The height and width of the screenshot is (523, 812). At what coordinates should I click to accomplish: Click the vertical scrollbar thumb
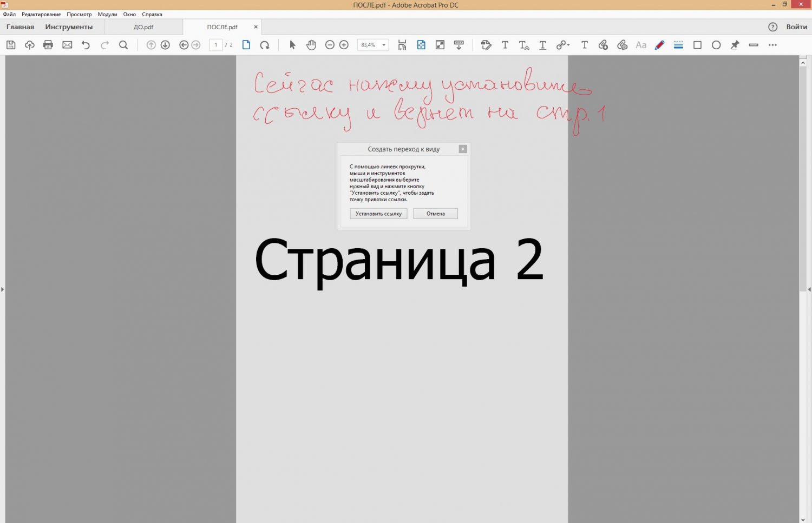(803, 180)
